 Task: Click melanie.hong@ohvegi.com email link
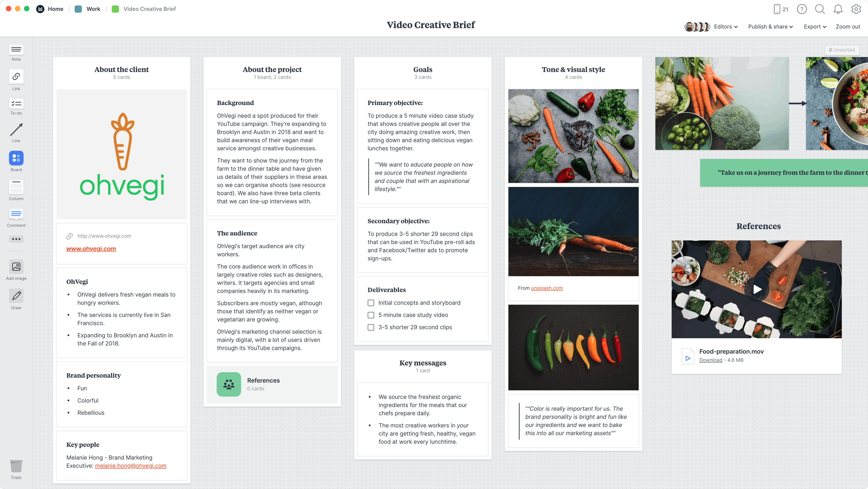(x=130, y=465)
